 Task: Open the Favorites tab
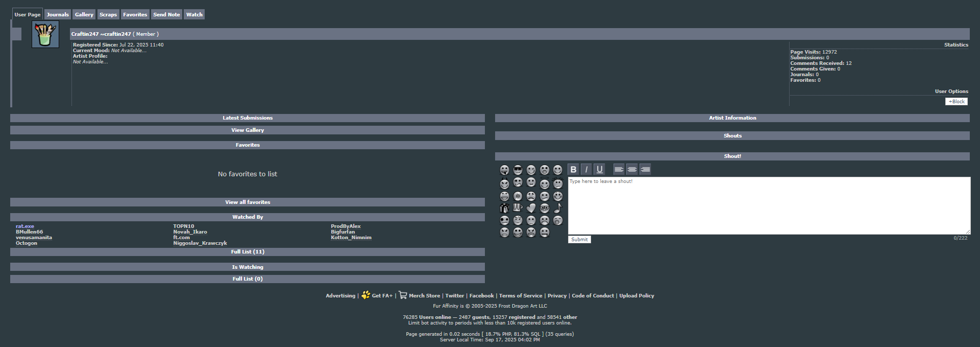point(135,14)
